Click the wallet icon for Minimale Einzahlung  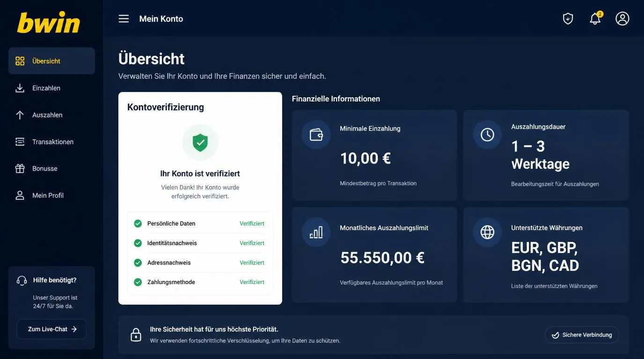click(316, 135)
